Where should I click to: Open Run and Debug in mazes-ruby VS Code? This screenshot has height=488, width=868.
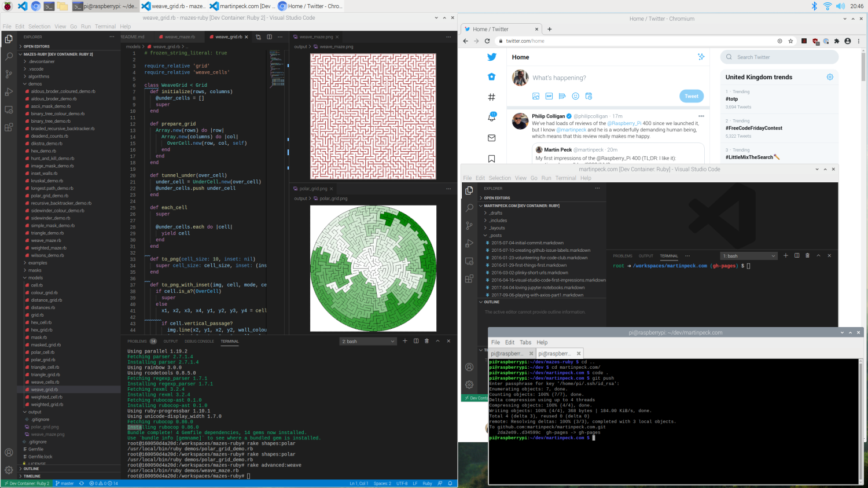tap(9, 92)
